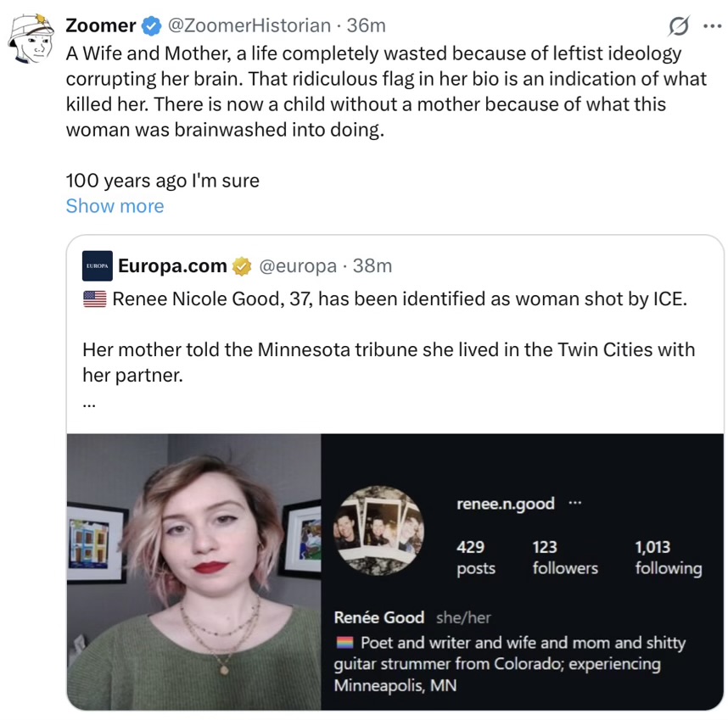Open the Zoomer display name link

(x=100, y=26)
